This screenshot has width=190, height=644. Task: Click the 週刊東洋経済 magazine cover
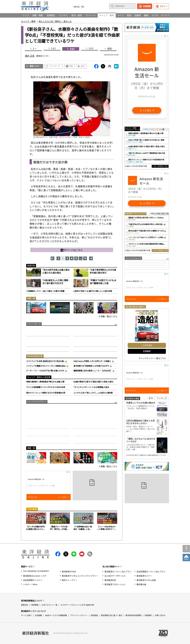coord(147,325)
